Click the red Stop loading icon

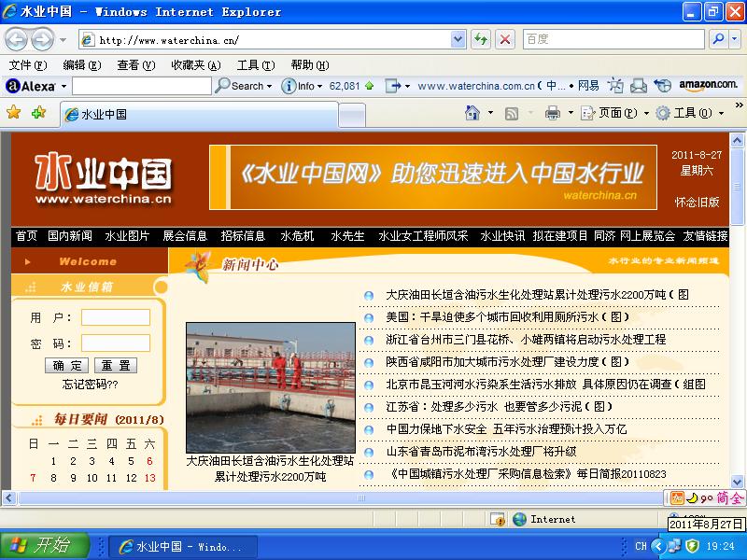click(x=505, y=39)
